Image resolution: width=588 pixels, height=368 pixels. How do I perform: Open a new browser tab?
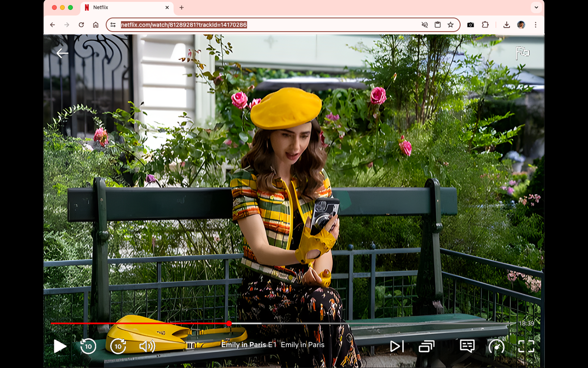[x=181, y=7]
